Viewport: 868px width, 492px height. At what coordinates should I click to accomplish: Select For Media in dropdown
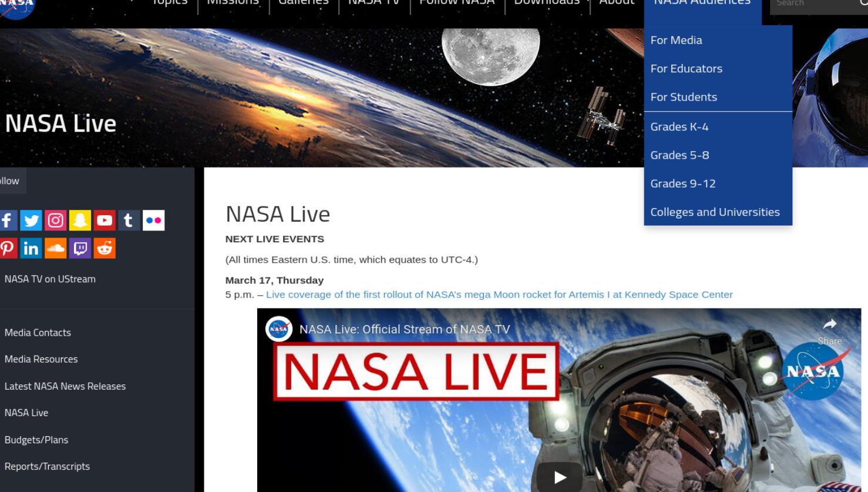pos(718,40)
